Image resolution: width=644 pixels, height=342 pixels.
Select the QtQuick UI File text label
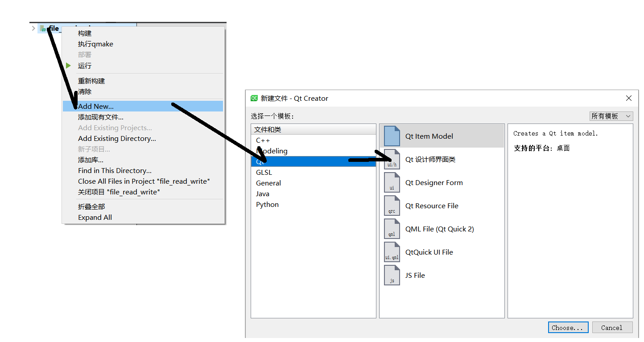(429, 252)
